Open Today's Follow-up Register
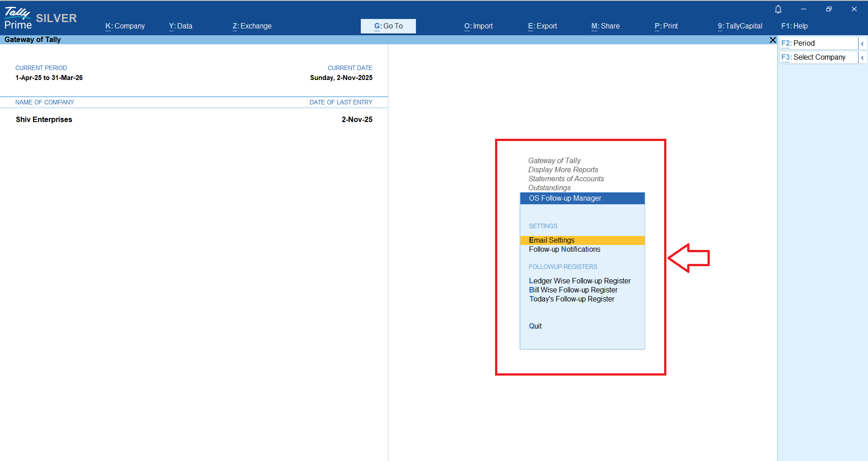 [571, 299]
